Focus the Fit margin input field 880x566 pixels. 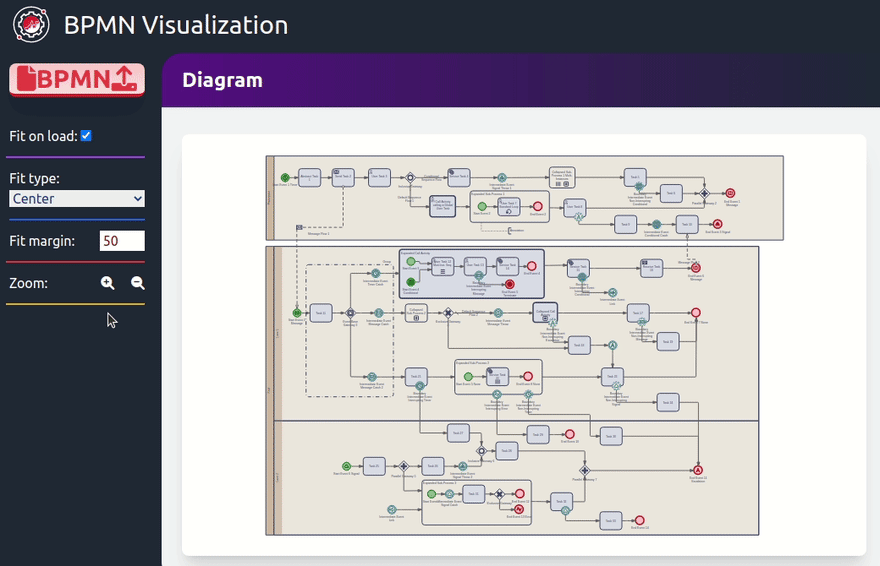(x=122, y=241)
